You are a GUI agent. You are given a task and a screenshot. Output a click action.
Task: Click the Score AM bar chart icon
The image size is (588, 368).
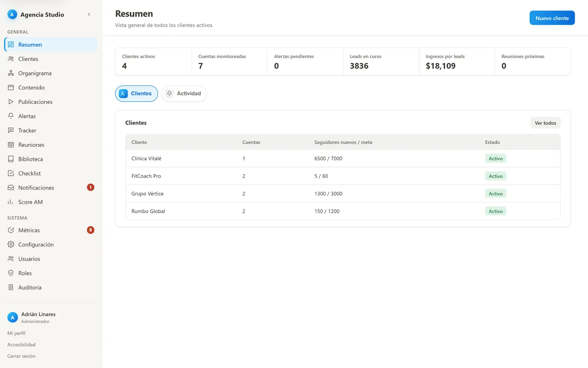(x=11, y=202)
